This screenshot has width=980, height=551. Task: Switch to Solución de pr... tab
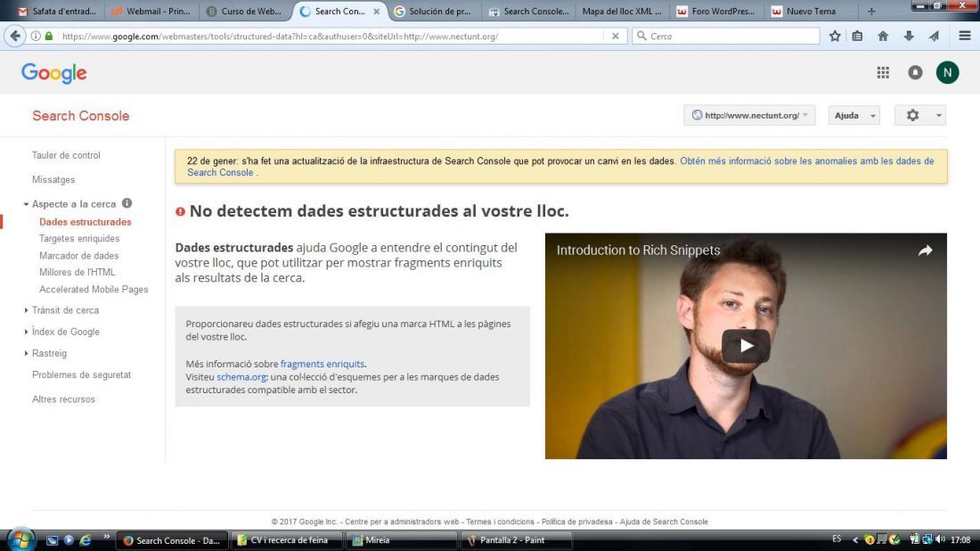(434, 12)
